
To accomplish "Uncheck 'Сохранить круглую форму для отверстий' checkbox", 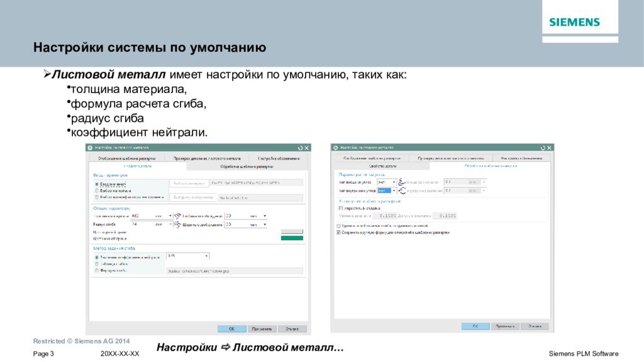I will point(338,233).
